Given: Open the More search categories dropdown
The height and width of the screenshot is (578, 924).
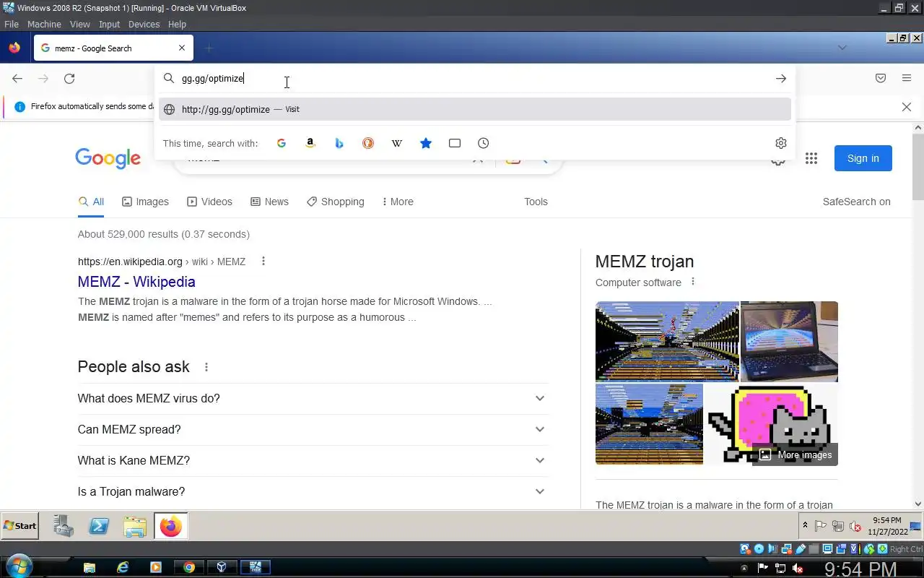Looking at the screenshot, I should click(398, 202).
